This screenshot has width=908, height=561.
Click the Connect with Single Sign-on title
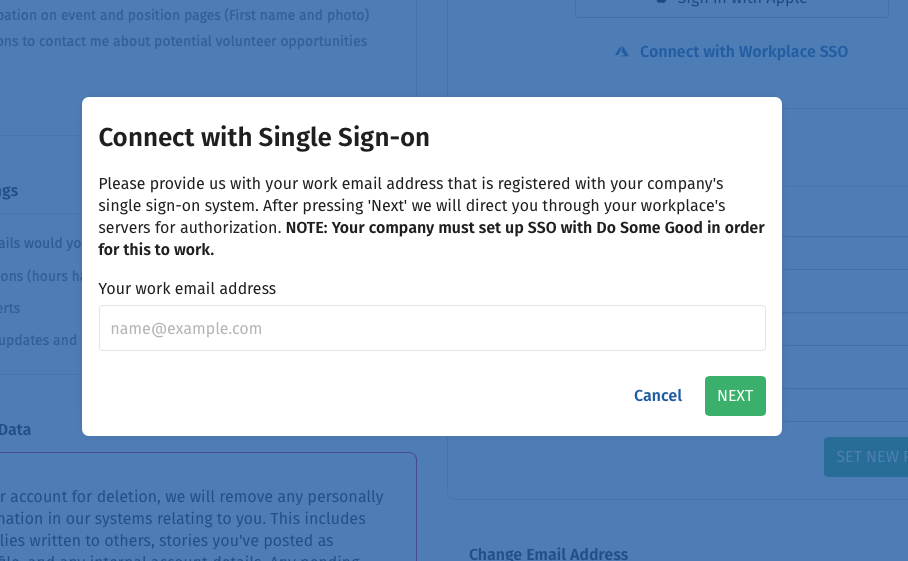[x=264, y=138]
